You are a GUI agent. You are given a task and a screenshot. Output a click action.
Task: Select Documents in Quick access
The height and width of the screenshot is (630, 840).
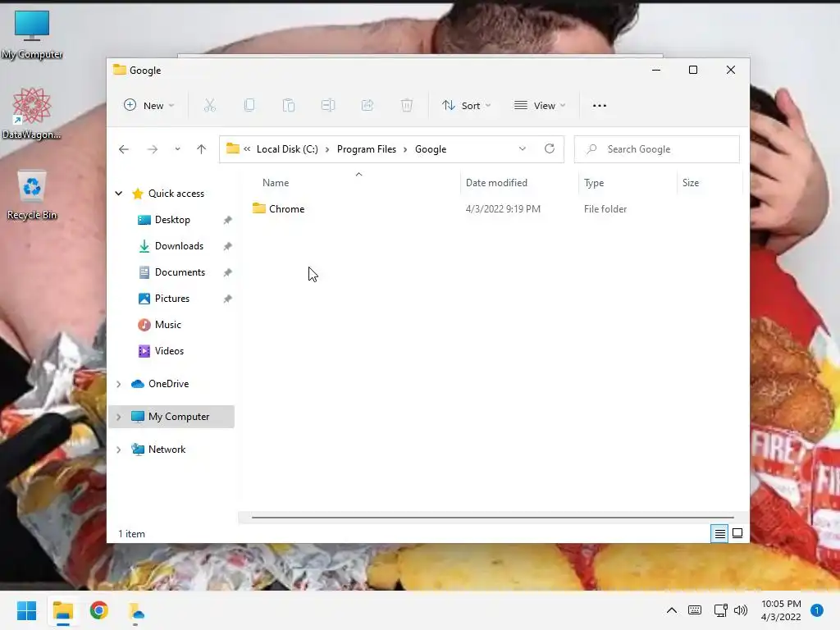[x=180, y=272]
